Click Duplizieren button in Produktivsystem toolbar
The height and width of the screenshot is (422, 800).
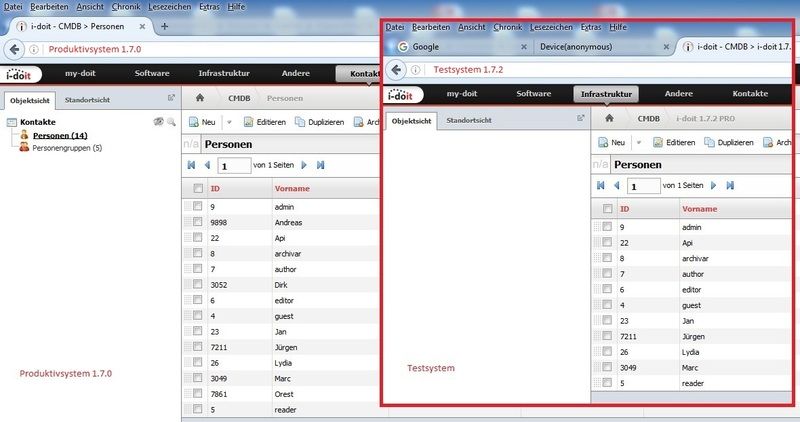[x=320, y=122]
